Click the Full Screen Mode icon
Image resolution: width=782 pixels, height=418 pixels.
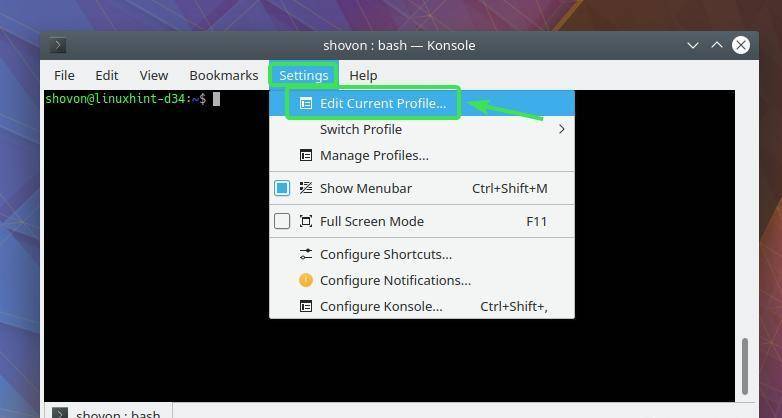pos(306,221)
